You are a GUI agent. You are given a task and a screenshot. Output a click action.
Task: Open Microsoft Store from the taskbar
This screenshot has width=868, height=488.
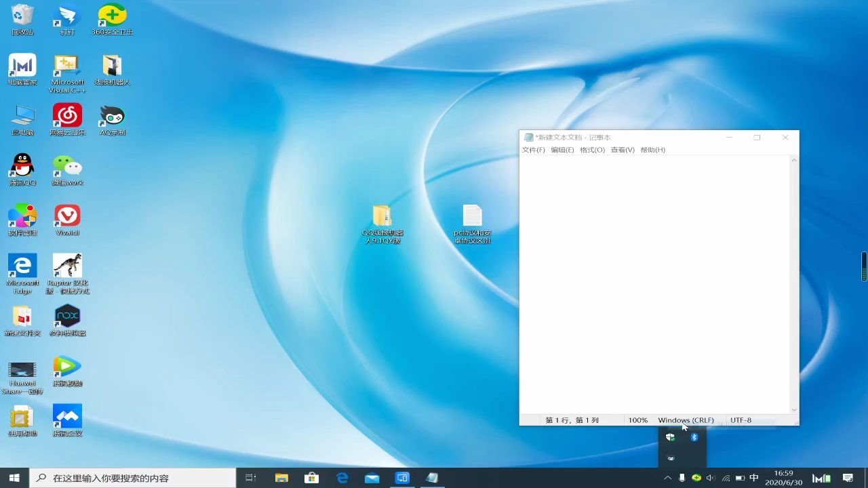point(312,478)
